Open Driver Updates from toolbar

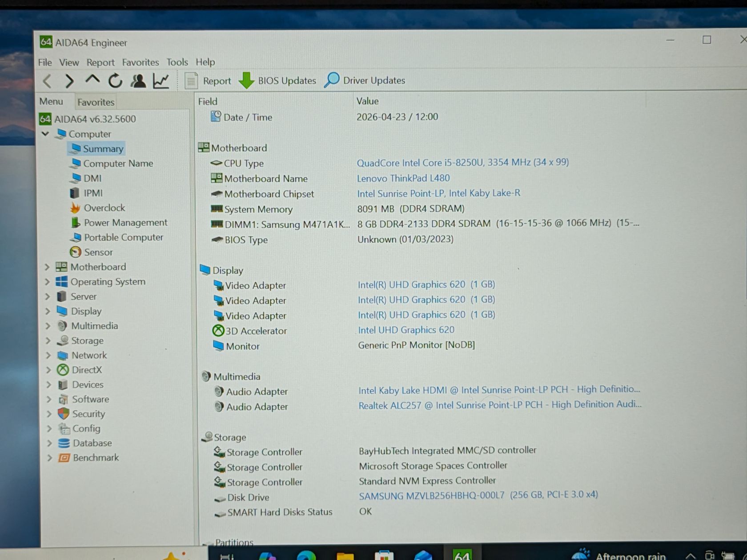[365, 80]
